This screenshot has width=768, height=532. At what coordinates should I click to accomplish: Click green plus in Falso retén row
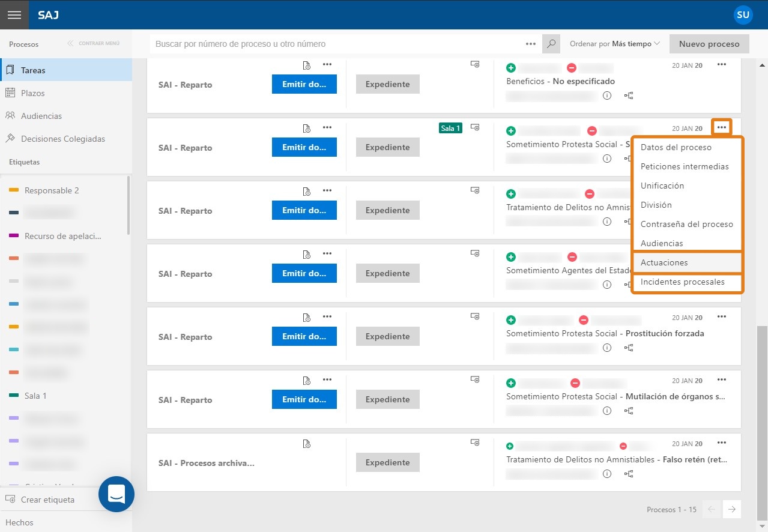pos(510,446)
